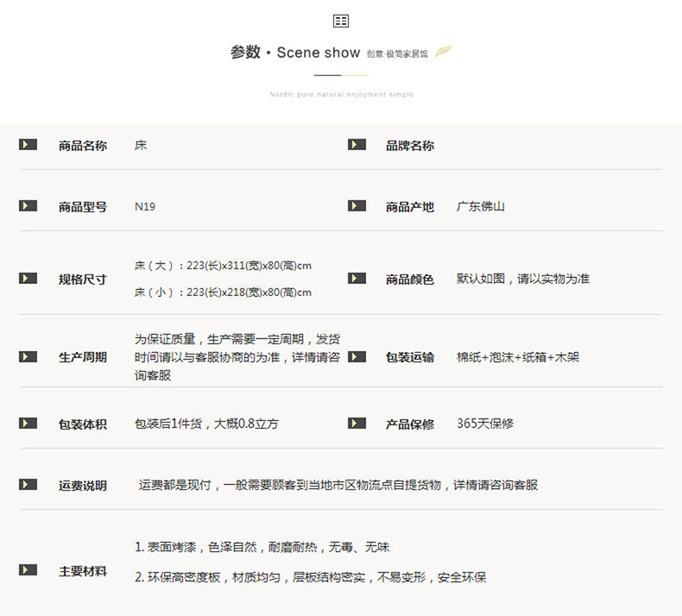The height and width of the screenshot is (616, 682).
Task: Click the 规格尺寸 label
Action: [83, 280]
